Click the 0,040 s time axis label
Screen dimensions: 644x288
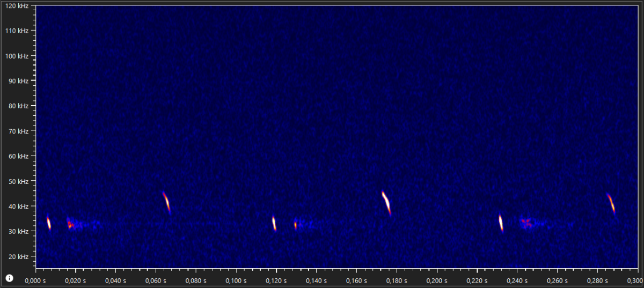(x=116, y=280)
